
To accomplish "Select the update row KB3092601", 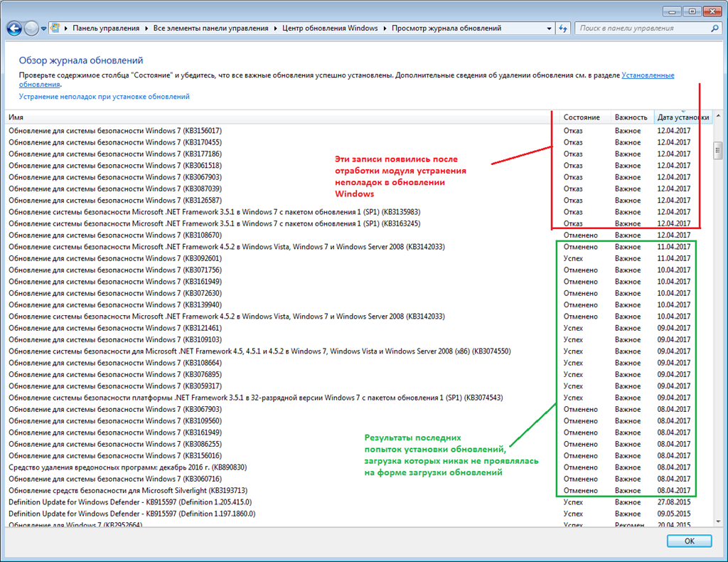I will [358, 259].
